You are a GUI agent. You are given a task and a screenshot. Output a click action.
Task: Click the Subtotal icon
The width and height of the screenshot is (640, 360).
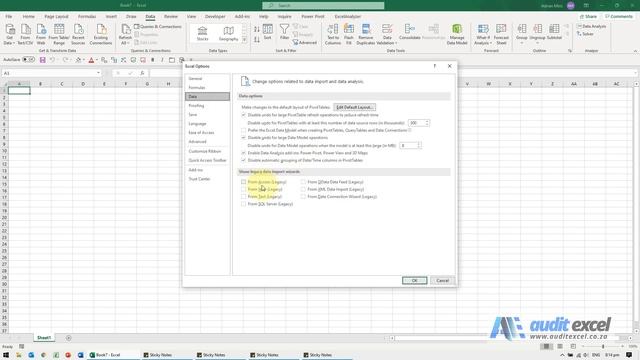(x=554, y=32)
